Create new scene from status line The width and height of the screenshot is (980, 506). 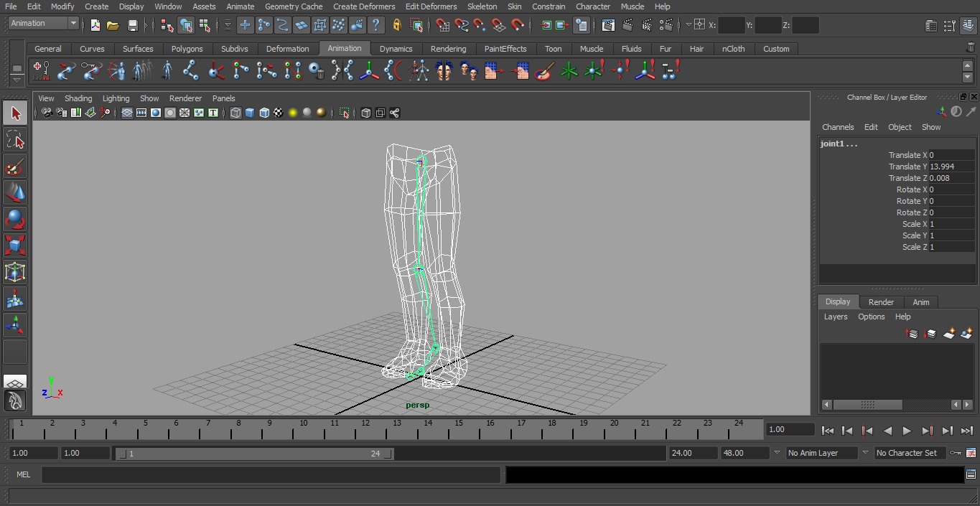coord(95,25)
